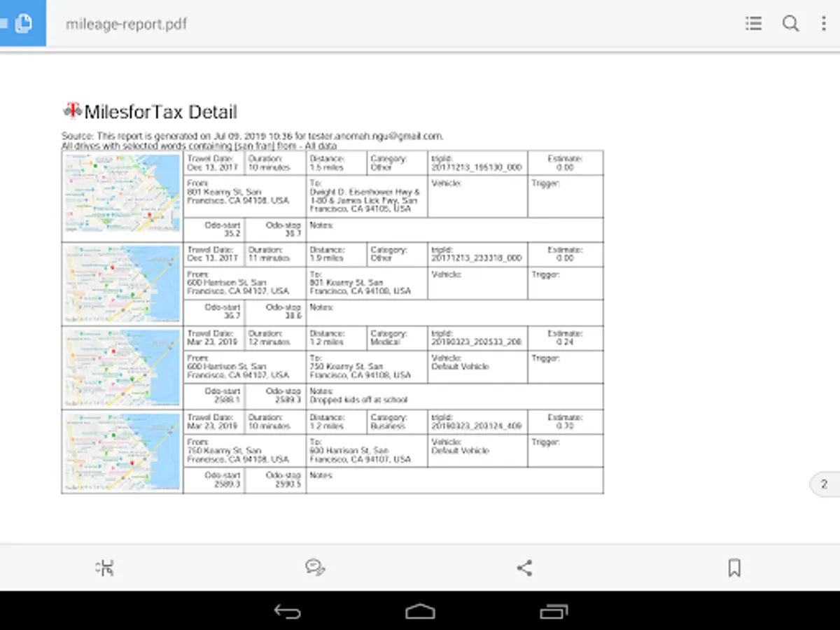Tap the Odo-stop 38.6 cell
This screenshot has height=630, width=840.
[275, 311]
